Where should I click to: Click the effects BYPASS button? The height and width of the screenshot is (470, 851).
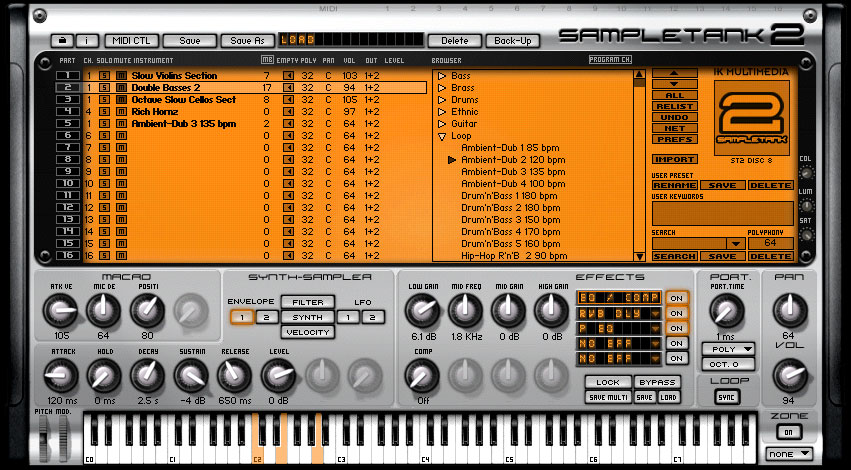(x=657, y=382)
